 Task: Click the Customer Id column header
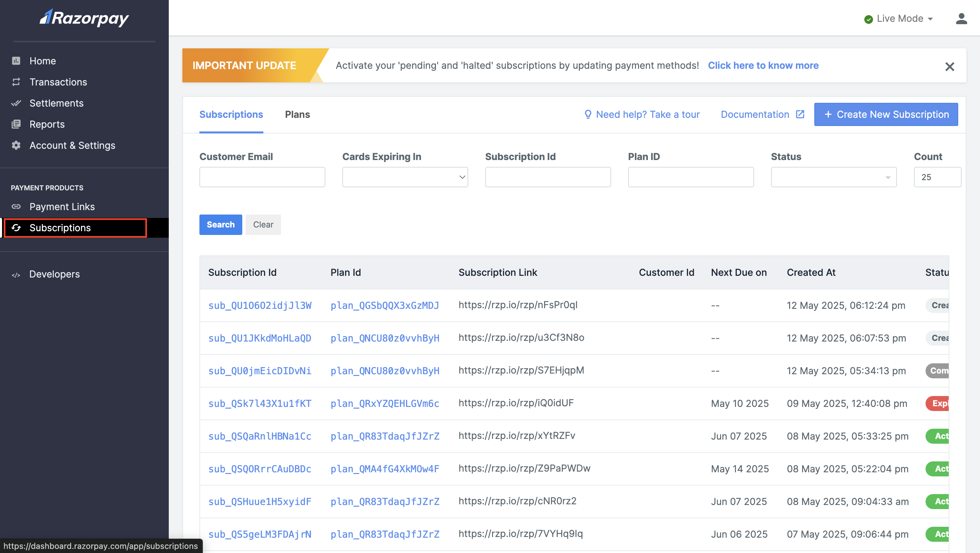667,272
